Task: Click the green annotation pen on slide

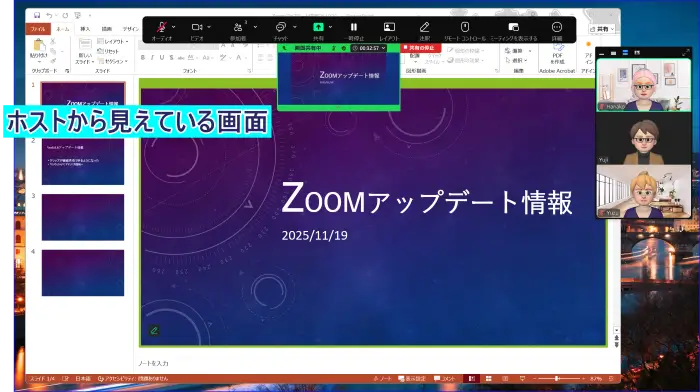Action: click(154, 331)
